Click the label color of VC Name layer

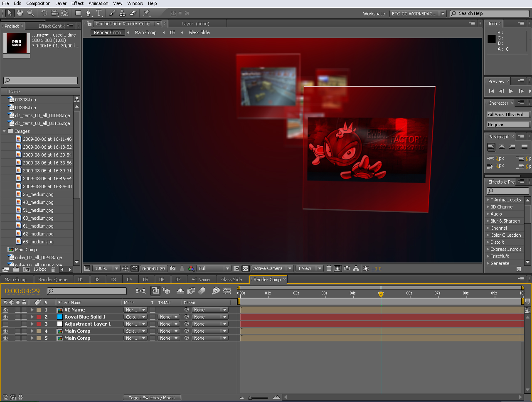coord(39,310)
